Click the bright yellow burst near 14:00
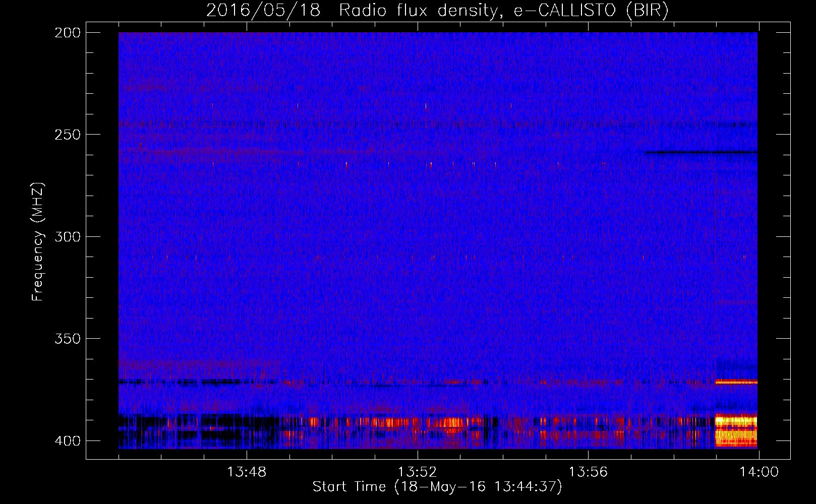Image resolution: width=816 pixels, height=504 pixels. coord(736,430)
